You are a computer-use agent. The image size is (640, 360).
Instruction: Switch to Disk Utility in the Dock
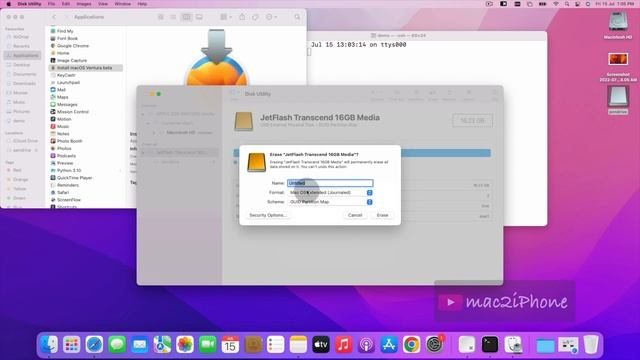(513, 344)
